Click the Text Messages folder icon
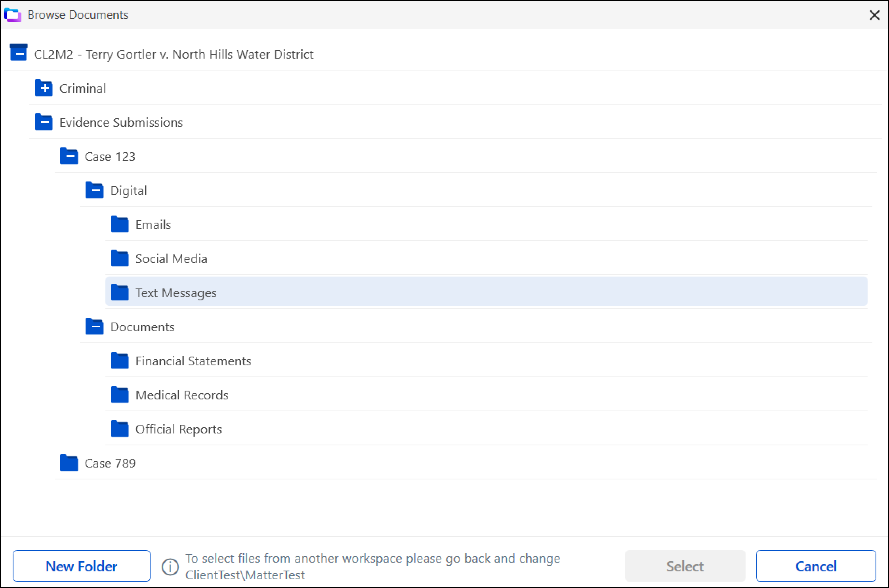This screenshot has width=889, height=588. (120, 292)
